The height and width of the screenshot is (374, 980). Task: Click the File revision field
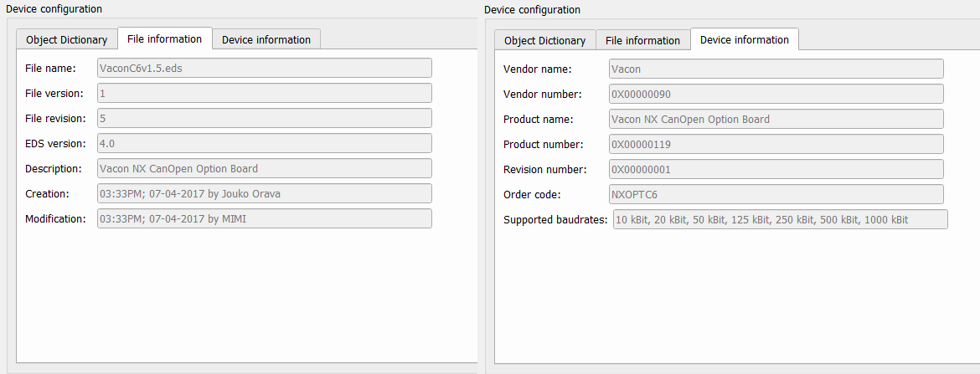click(x=265, y=118)
